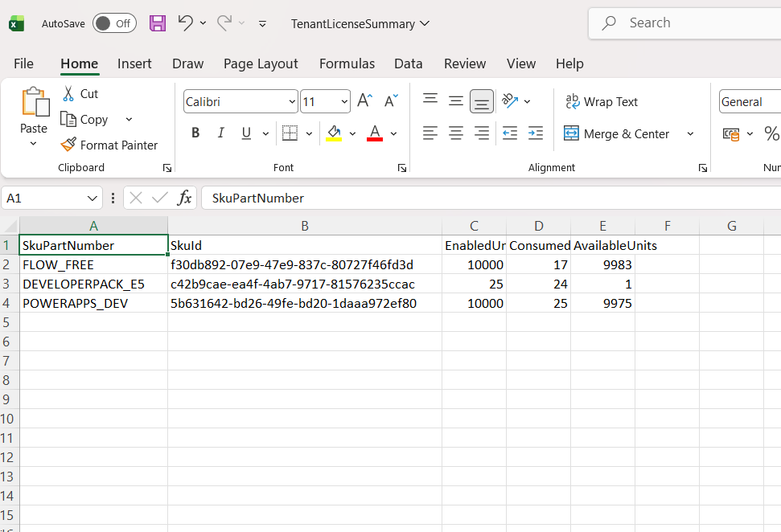Toggle Italic formatting

tap(220, 133)
